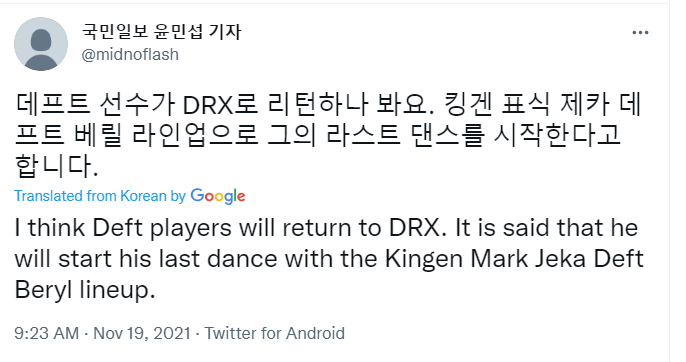Click the Nov 19, 2021 date
Image resolution: width=686 pixels, height=362 pixels.
coord(142,333)
